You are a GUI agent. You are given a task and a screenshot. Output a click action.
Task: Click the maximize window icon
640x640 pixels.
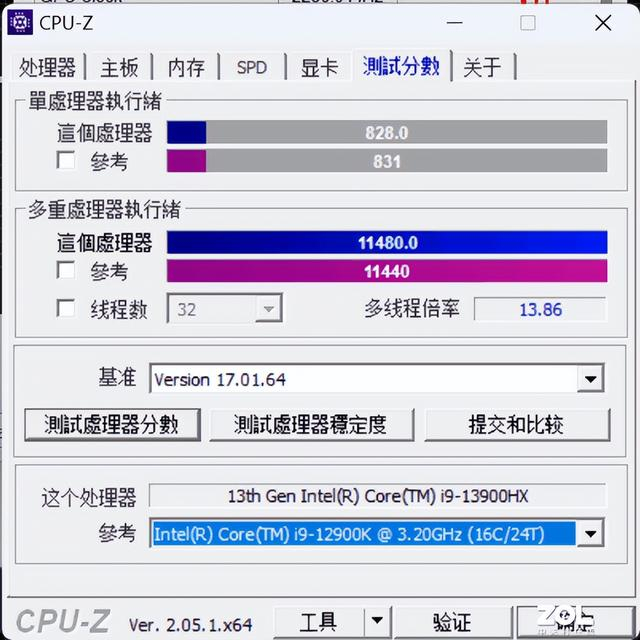pyautogui.click(x=528, y=23)
